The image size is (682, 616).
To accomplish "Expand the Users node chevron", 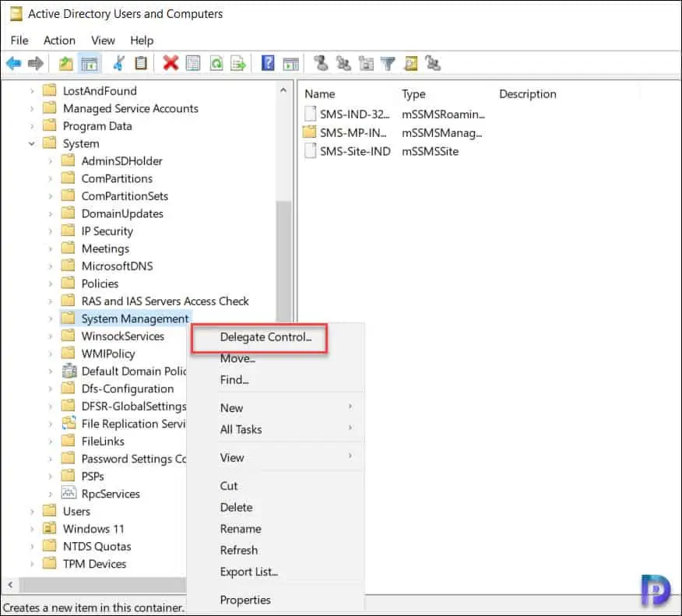I will pos(32,512).
